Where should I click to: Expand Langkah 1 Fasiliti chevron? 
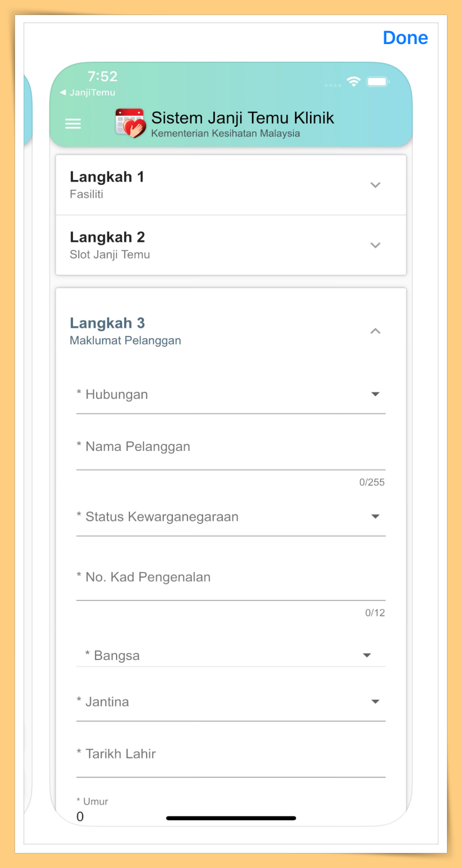pos(376,185)
